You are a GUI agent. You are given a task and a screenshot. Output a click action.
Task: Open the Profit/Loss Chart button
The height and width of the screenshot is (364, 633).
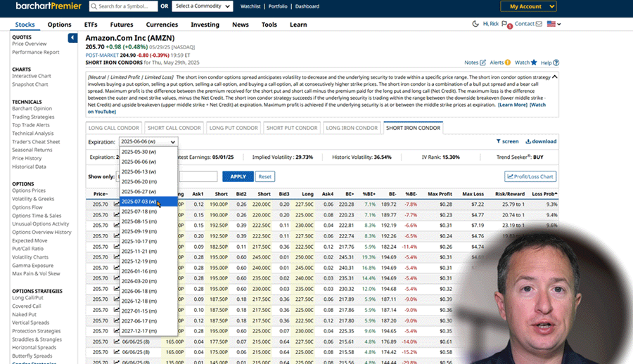pyautogui.click(x=530, y=176)
